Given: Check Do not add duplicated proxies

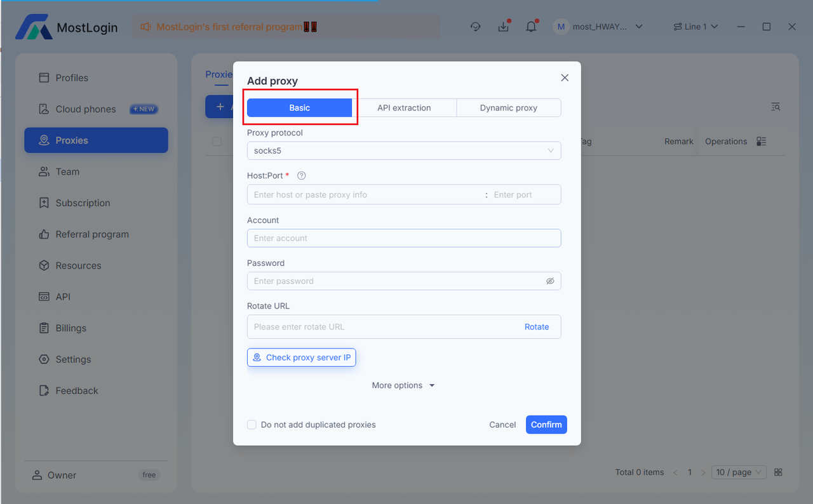Looking at the screenshot, I should 252,425.
